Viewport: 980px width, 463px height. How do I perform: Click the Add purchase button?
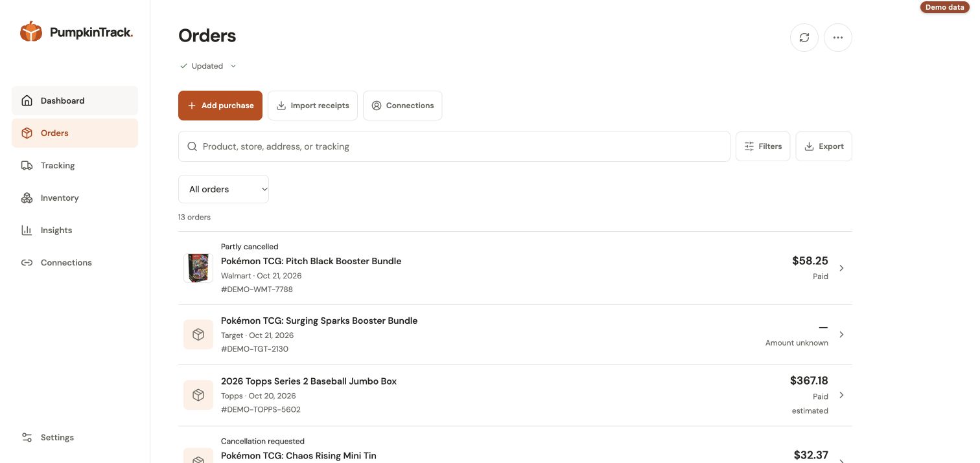click(x=220, y=106)
